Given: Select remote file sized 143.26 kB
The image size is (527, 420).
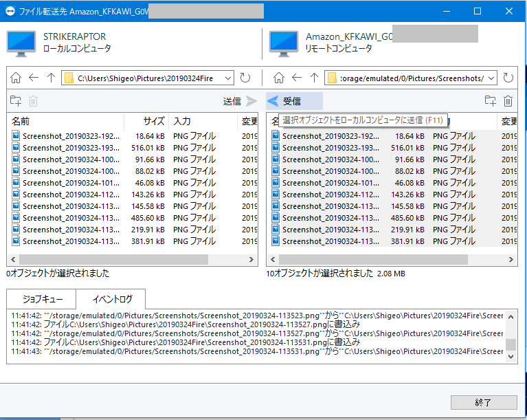Looking at the screenshot, I should tap(392, 195).
